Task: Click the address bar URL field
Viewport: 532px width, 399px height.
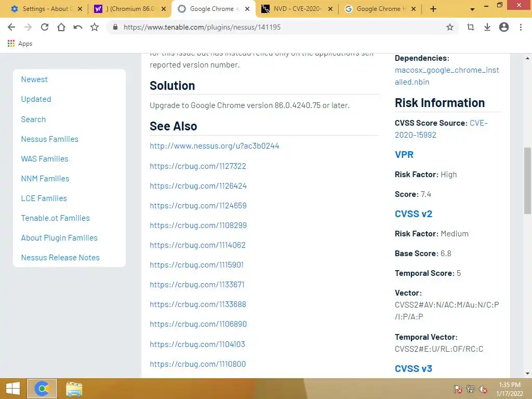Action: [282, 27]
